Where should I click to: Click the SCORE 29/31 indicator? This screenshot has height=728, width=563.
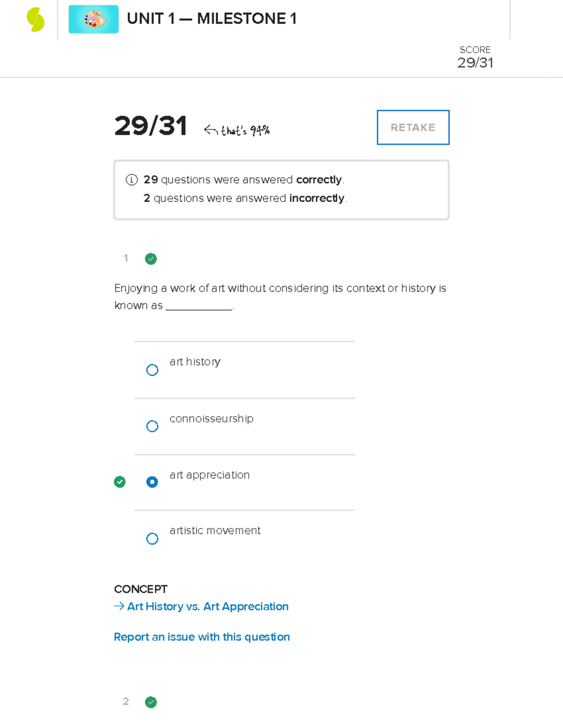click(x=475, y=57)
